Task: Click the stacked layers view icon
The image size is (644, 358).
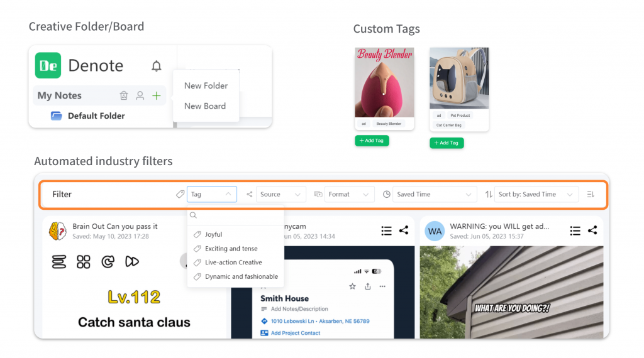Action: pyautogui.click(x=58, y=262)
